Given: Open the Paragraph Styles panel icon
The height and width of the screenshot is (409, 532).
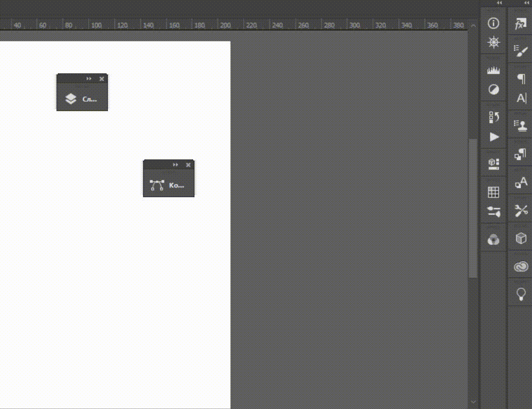Looking at the screenshot, I should click(x=521, y=154).
